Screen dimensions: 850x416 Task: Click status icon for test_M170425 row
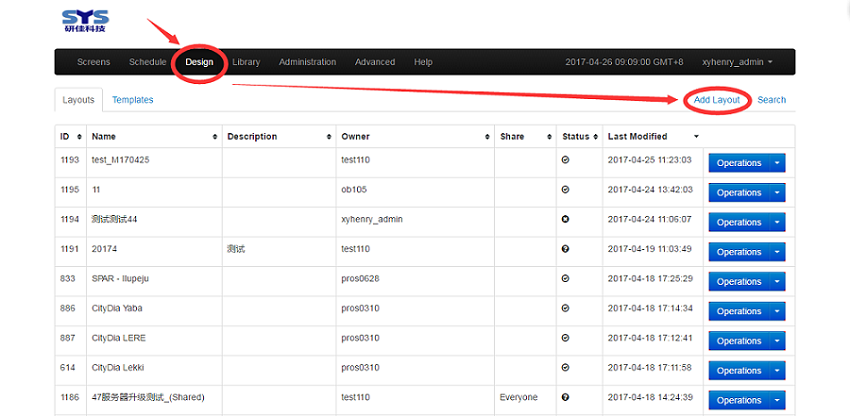point(565,160)
